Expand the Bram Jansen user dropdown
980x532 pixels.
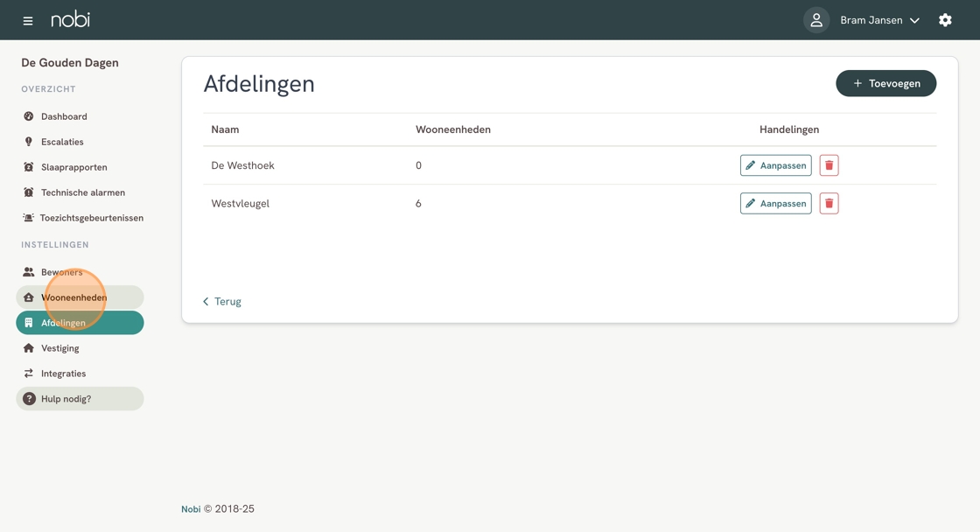[x=879, y=20]
